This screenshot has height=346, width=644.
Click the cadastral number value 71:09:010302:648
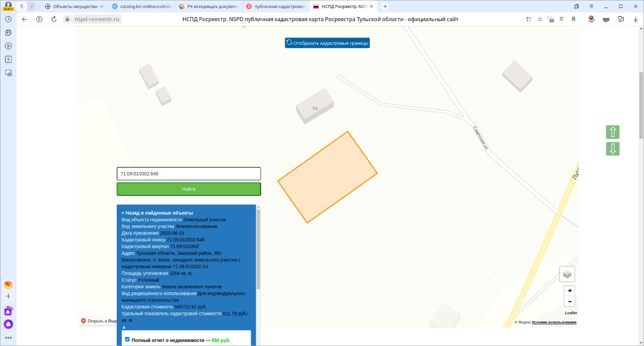pos(185,240)
